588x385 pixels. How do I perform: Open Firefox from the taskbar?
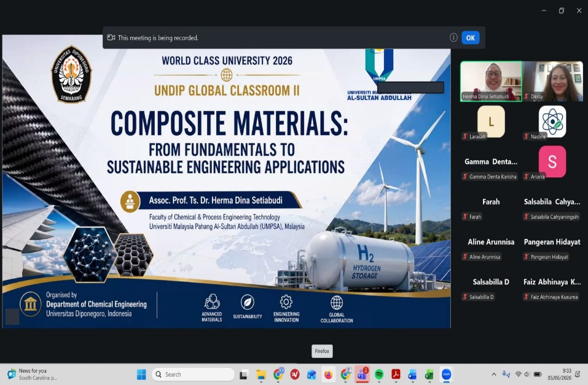point(329,375)
